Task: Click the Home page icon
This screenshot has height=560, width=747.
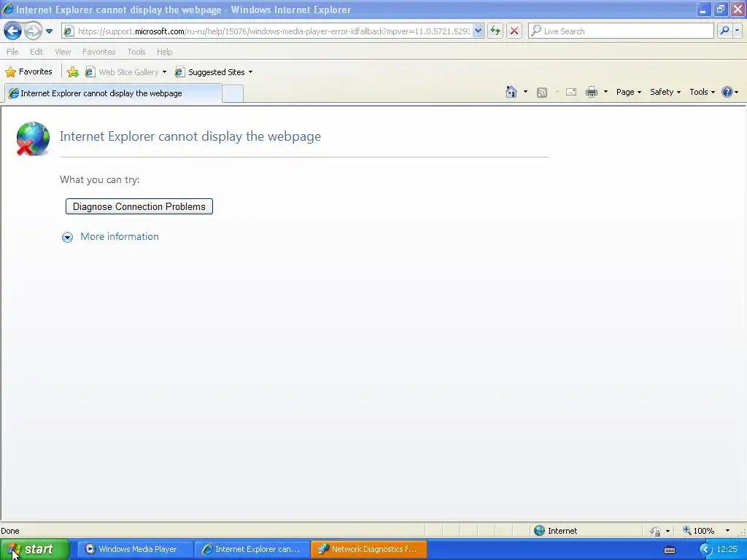Action: coord(511,92)
